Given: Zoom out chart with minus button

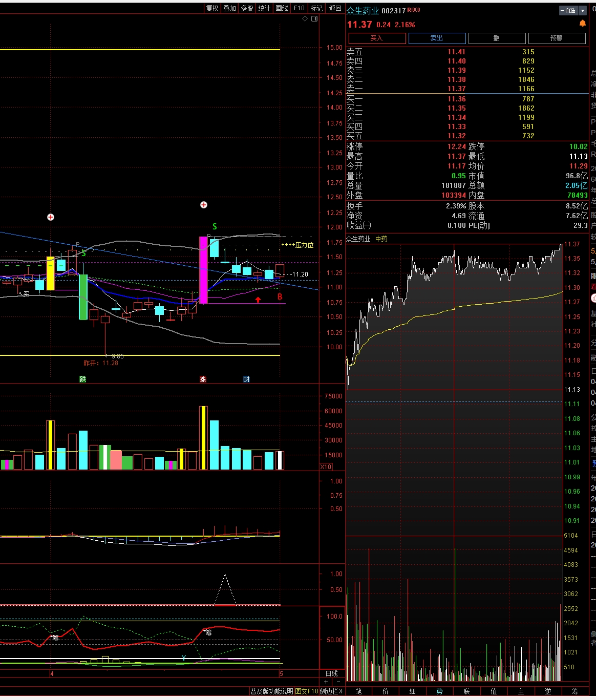Looking at the screenshot, I should (338, 682).
